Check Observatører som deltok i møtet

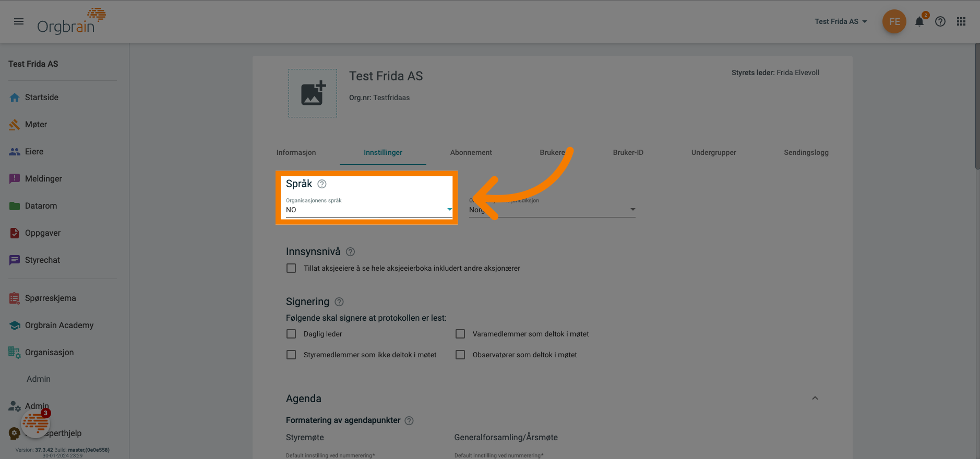(460, 355)
